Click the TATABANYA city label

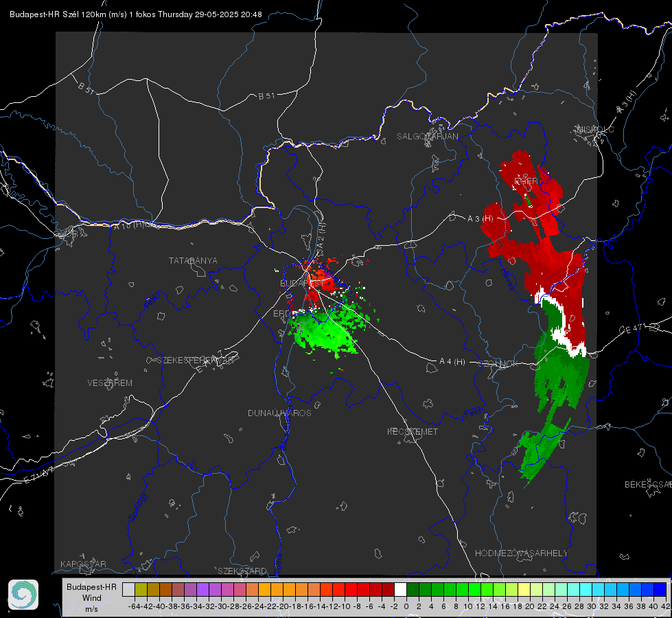coord(193,261)
